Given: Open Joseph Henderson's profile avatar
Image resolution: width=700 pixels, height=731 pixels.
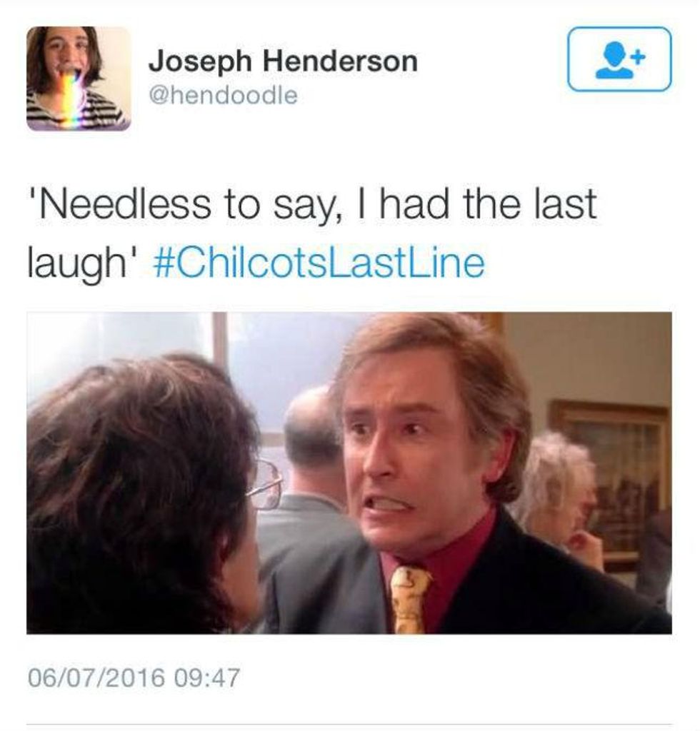Looking at the screenshot, I should click(79, 79).
